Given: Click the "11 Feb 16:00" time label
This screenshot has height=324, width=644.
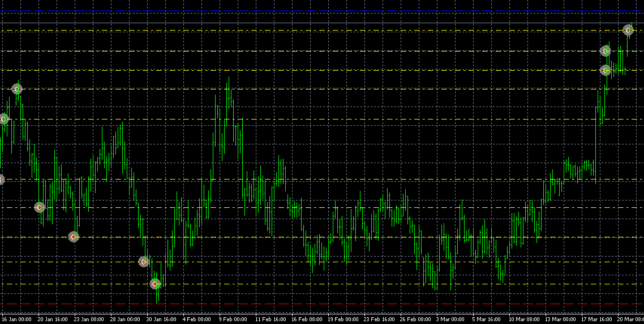Looking at the screenshot, I should [x=271, y=319].
